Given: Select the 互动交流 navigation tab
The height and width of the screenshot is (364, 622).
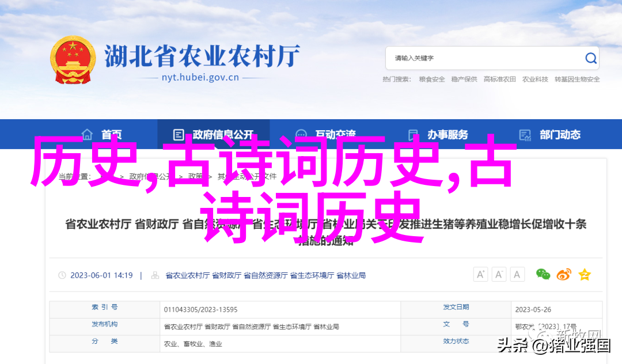Looking at the screenshot, I should coord(325,135).
